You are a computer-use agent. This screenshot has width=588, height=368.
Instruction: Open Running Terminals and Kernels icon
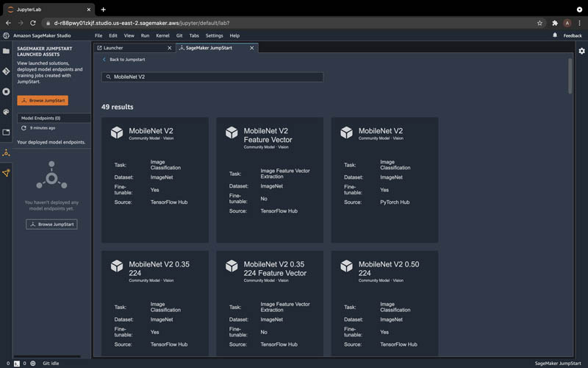coord(6,91)
